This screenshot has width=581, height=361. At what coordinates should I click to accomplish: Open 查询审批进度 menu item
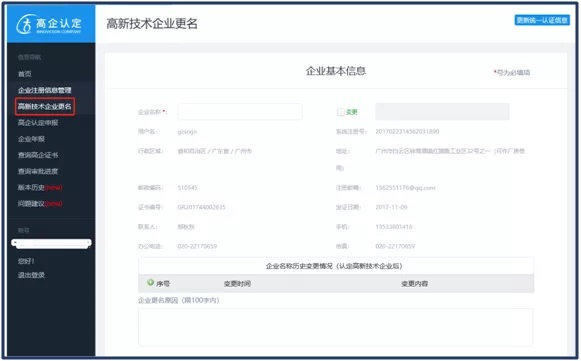(38, 171)
